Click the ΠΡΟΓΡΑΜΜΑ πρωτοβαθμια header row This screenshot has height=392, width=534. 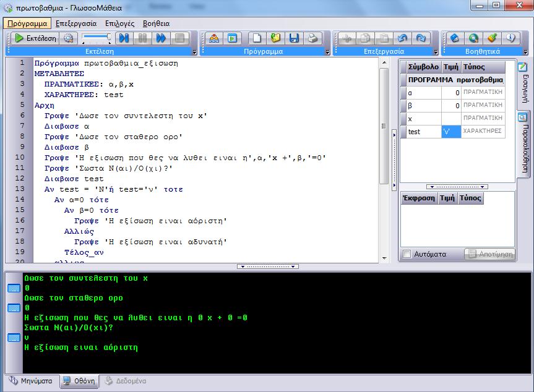click(x=453, y=80)
